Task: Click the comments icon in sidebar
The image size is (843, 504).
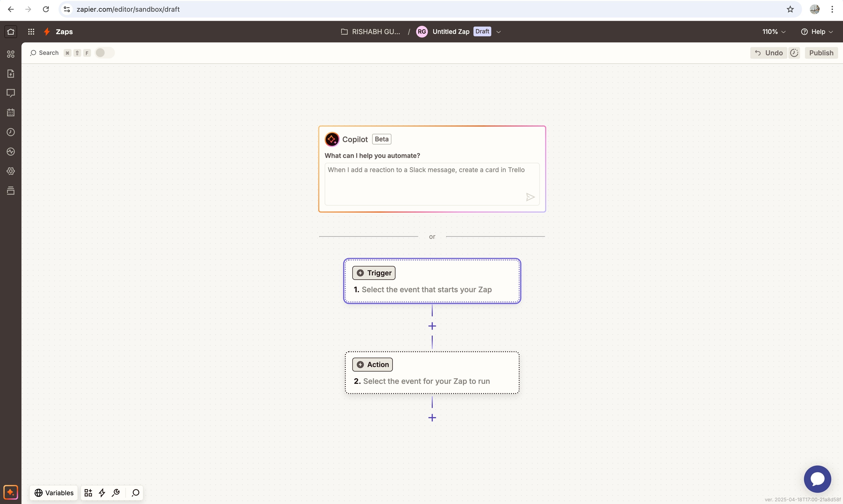Action: coord(10,93)
